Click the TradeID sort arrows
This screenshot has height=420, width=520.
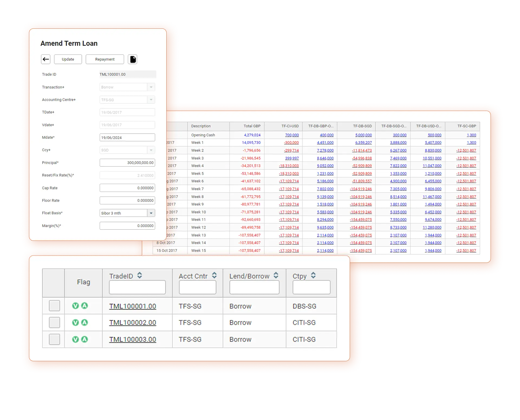coord(139,276)
